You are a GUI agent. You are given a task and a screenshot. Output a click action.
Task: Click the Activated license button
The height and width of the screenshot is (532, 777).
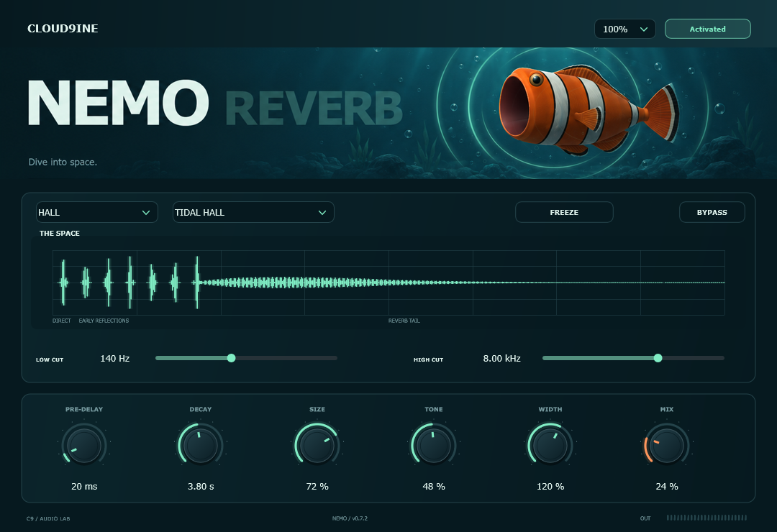point(708,29)
